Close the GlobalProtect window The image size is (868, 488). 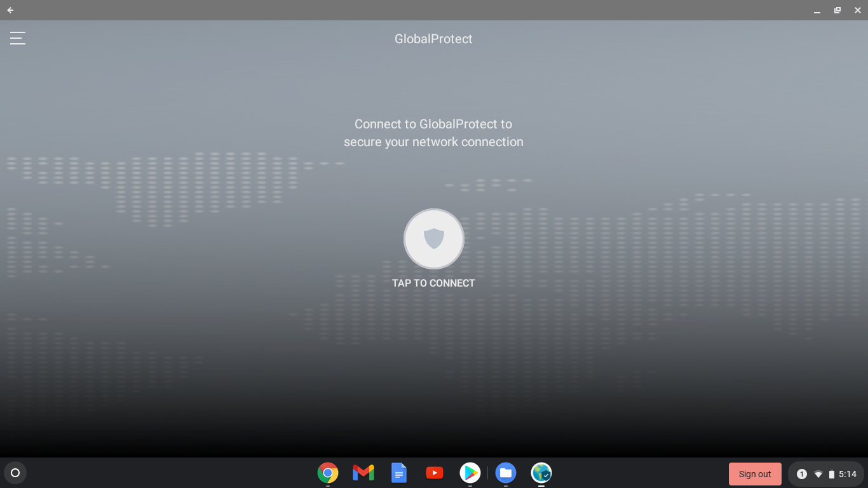tap(858, 10)
